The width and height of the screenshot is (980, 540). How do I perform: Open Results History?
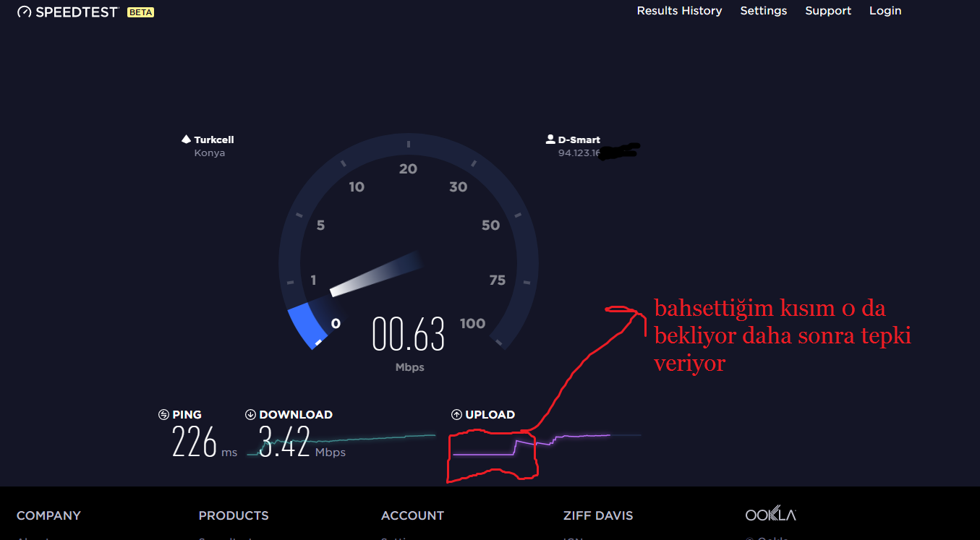coord(679,11)
